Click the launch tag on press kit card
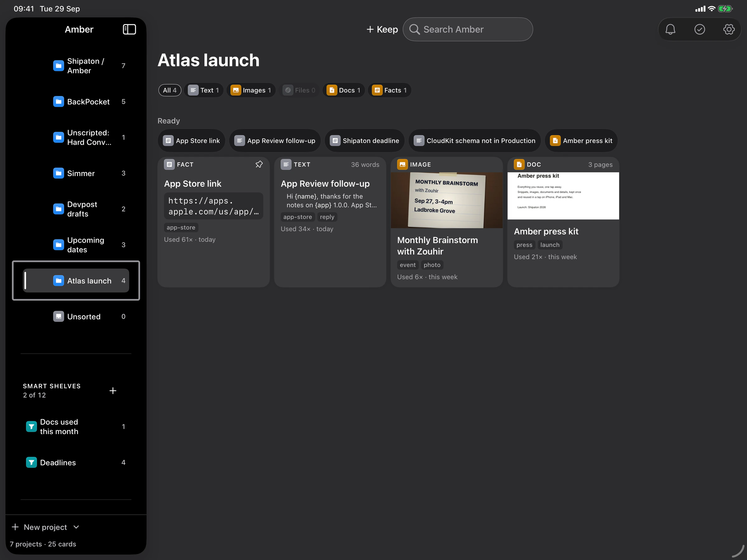This screenshot has width=747, height=560. point(549,245)
